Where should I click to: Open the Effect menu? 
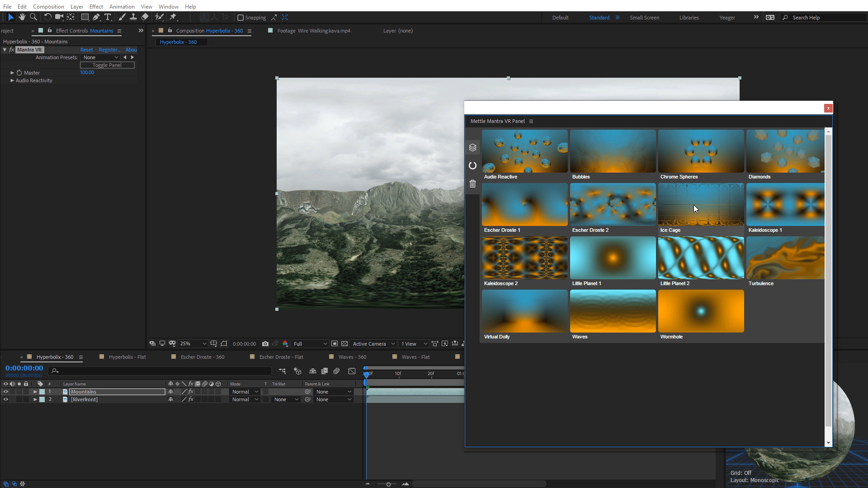96,6
